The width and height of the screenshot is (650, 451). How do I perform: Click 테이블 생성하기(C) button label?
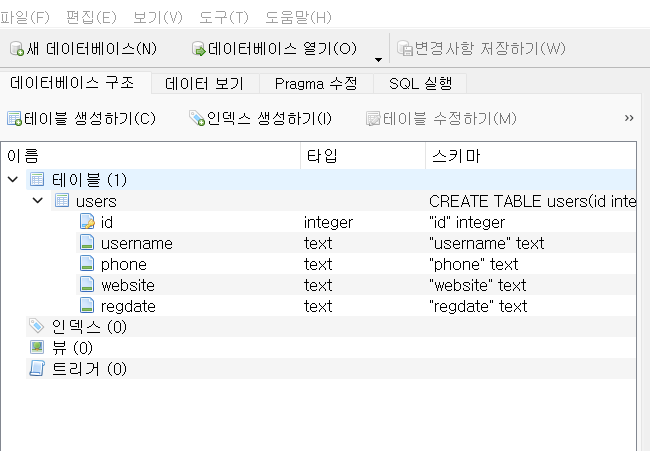coord(90,119)
